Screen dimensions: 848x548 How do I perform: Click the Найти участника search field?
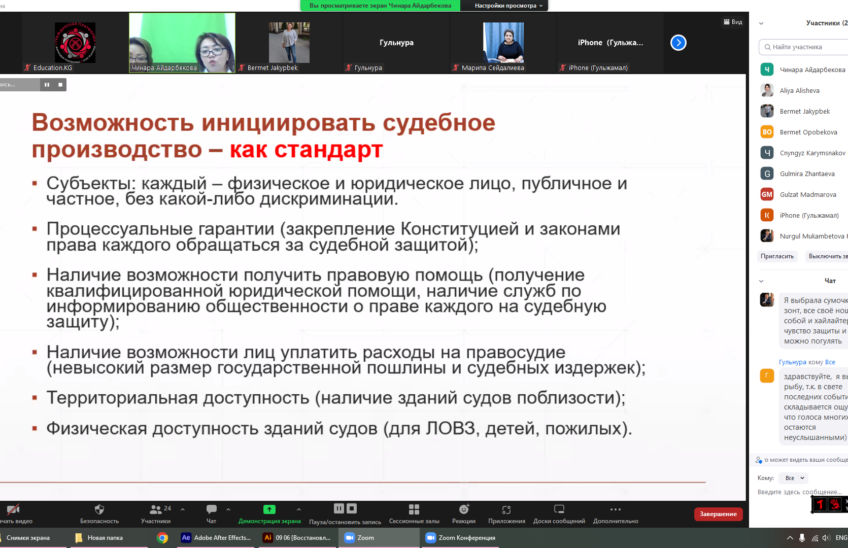point(806,46)
